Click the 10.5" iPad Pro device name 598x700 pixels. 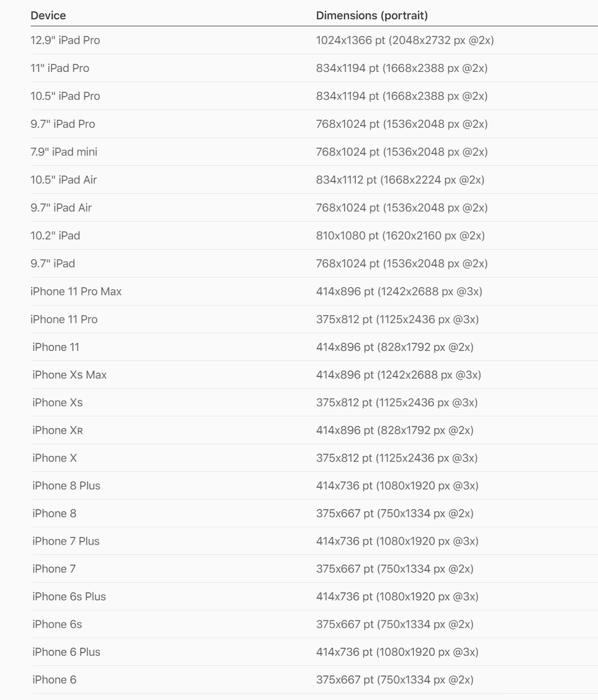click(x=65, y=96)
